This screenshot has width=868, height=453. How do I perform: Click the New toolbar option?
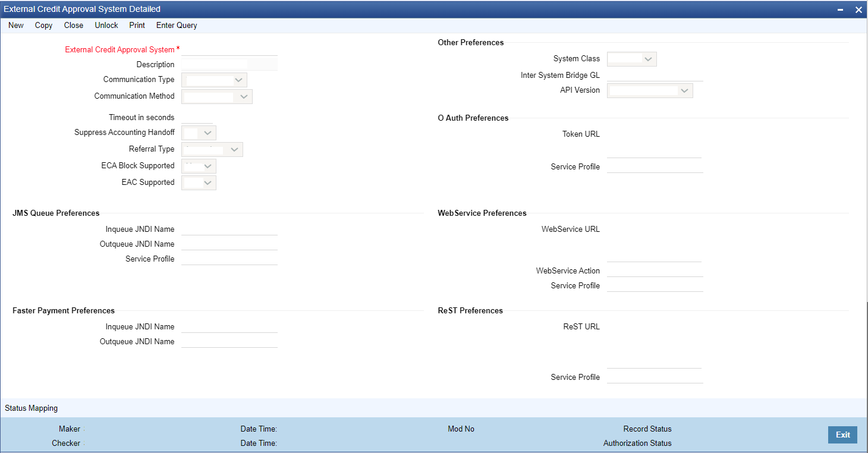click(16, 26)
